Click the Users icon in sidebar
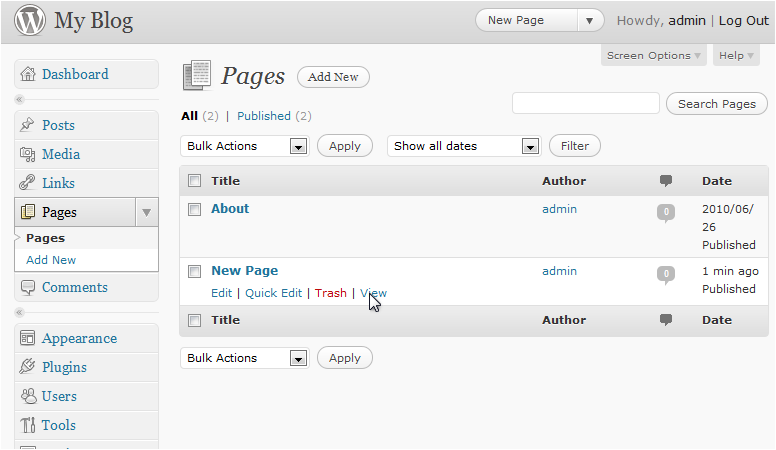776x450 pixels. click(x=28, y=396)
